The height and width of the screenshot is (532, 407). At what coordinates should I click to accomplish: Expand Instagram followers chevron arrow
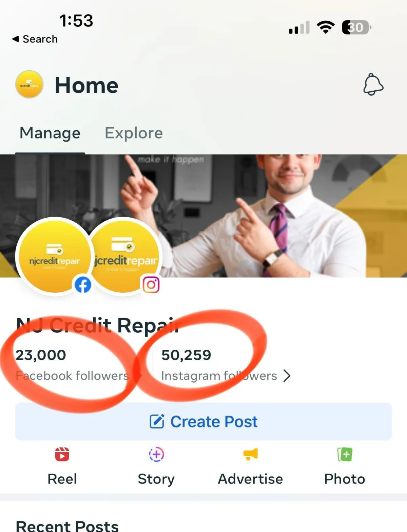[287, 376]
